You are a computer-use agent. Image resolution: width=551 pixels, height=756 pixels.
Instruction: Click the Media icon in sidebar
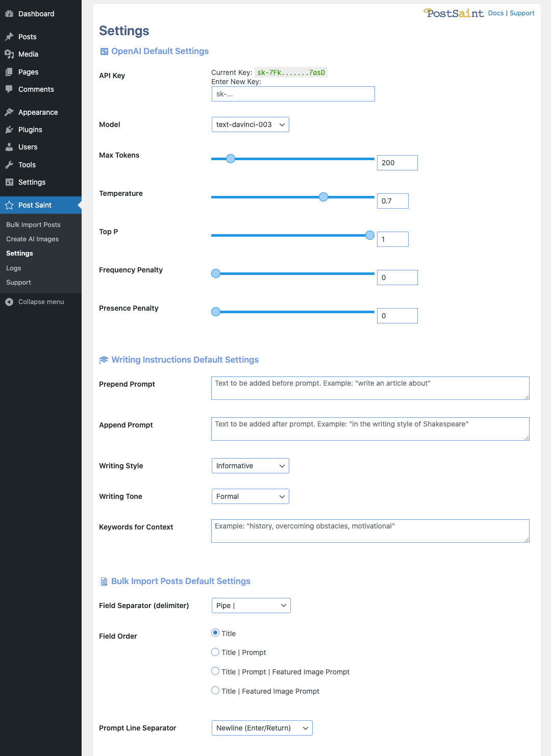point(9,54)
